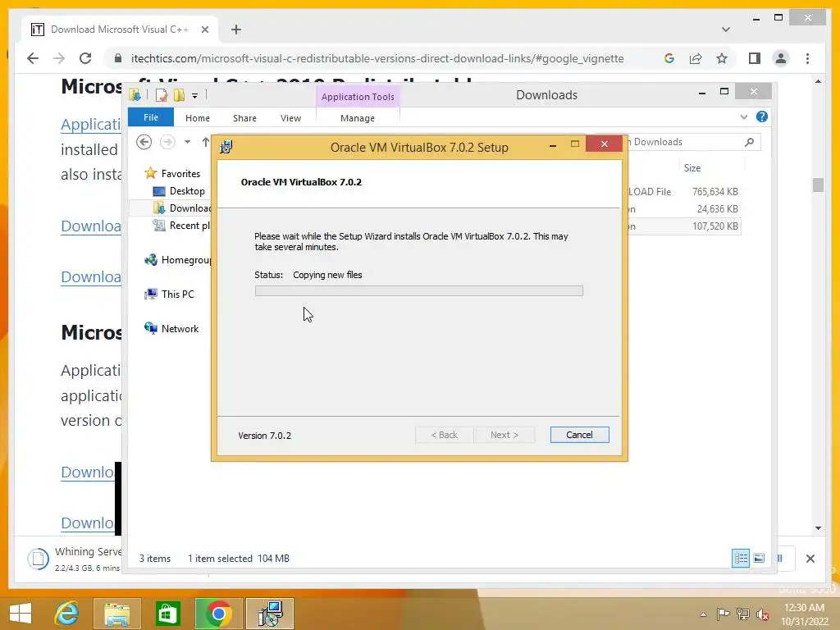Show hidden system tray icons
The height and width of the screenshot is (630, 840).
703,614
